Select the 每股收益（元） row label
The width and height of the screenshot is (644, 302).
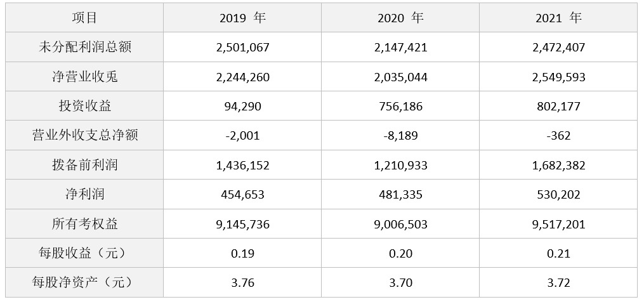(x=84, y=254)
